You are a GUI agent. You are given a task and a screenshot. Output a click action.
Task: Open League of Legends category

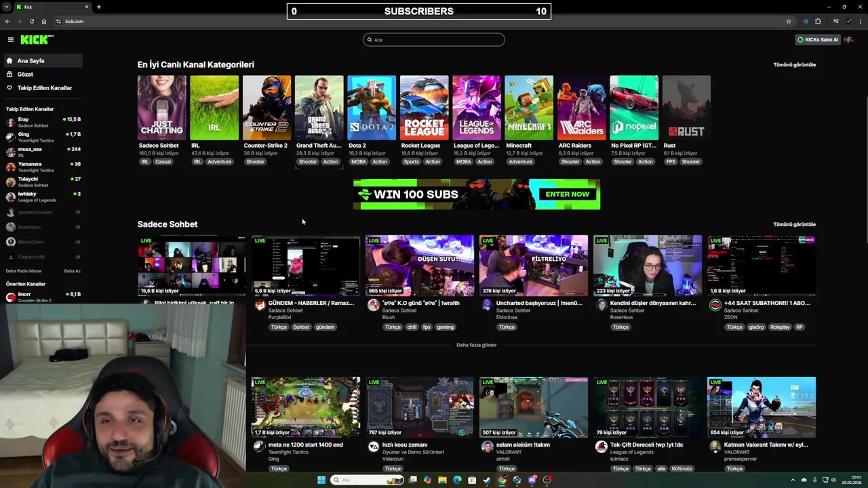[477, 108]
